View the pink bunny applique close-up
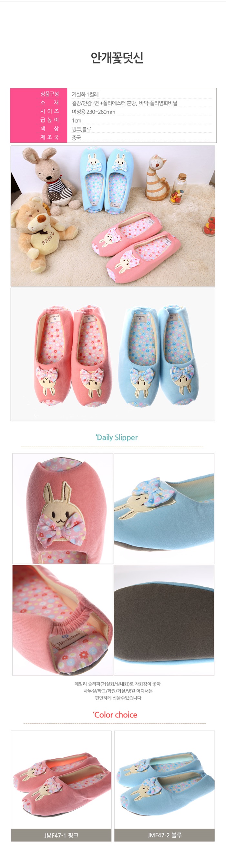The width and height of the screenshot is (226, 868). (x=62, y=508)
